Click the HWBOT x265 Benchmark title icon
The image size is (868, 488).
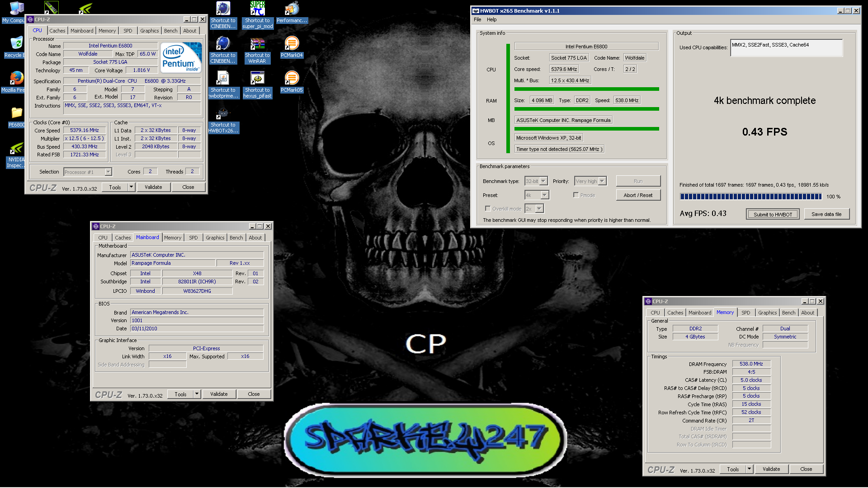tap(476, 11)
